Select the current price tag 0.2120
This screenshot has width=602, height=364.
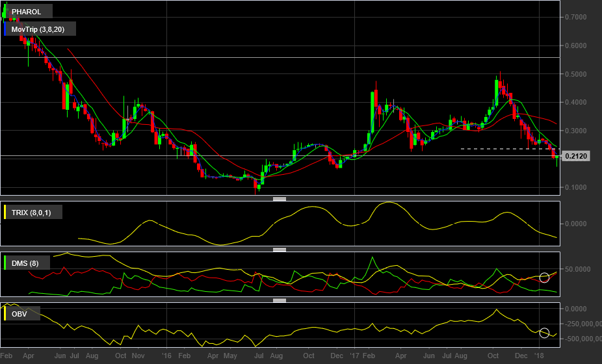(576, 156)
